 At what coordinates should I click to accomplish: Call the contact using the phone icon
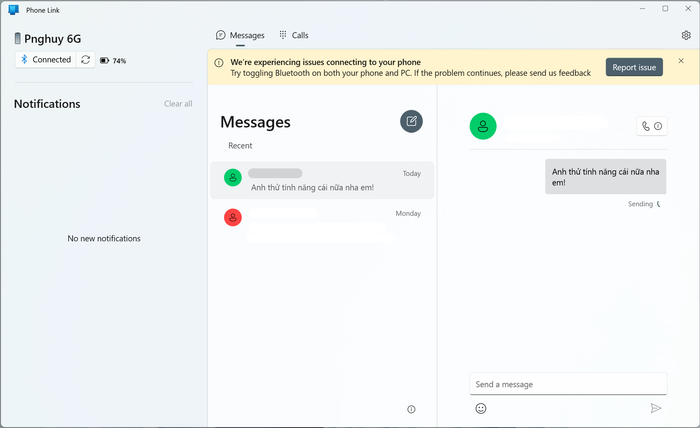[646, 126]
